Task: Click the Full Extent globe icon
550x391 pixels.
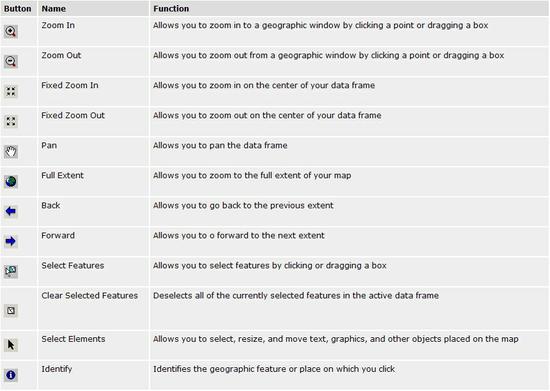Action: tap(11, 182)
